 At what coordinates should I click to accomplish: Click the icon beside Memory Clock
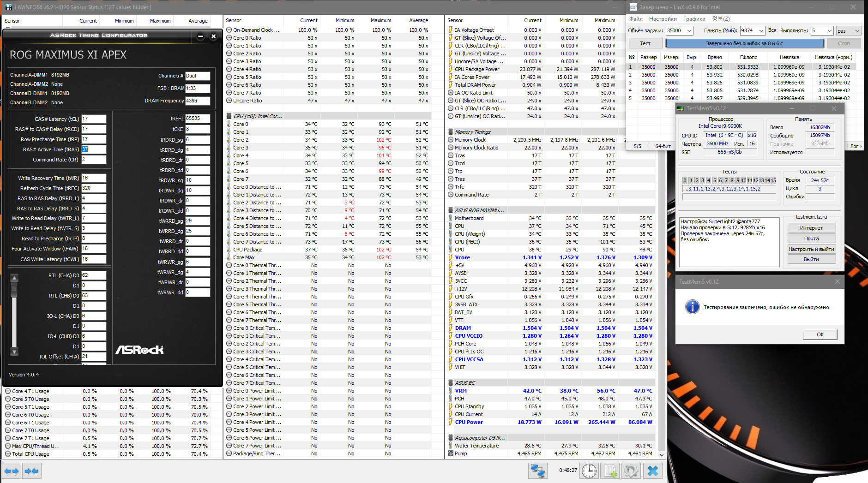tap(451, 140)
